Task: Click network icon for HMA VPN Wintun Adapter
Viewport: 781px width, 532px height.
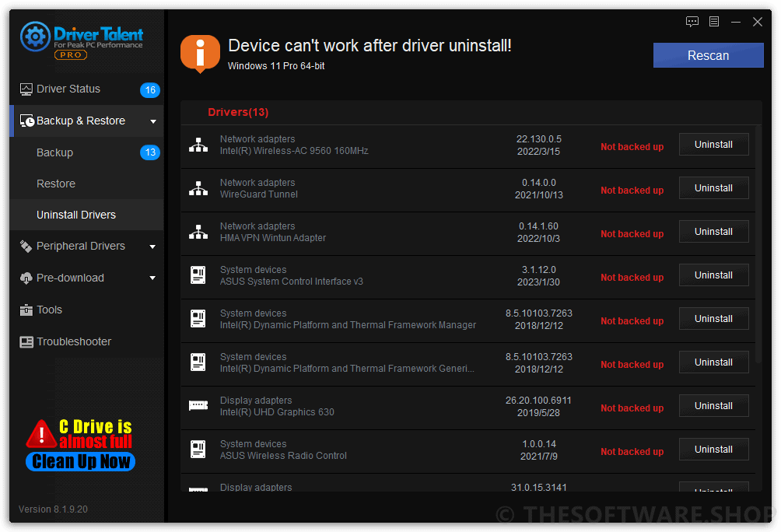Action: click(198, 232)
